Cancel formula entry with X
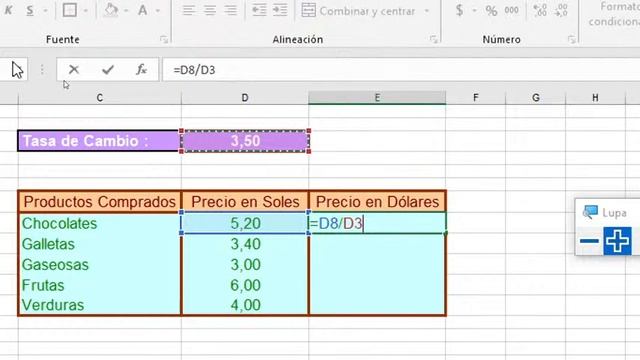This screenshot has width=640, height=360. click(73, 70)
